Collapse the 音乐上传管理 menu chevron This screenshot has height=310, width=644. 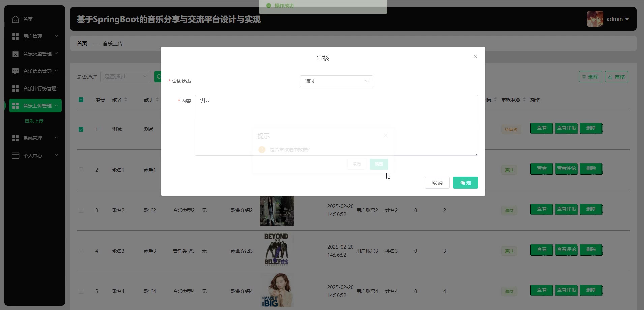tap(56, 106)
